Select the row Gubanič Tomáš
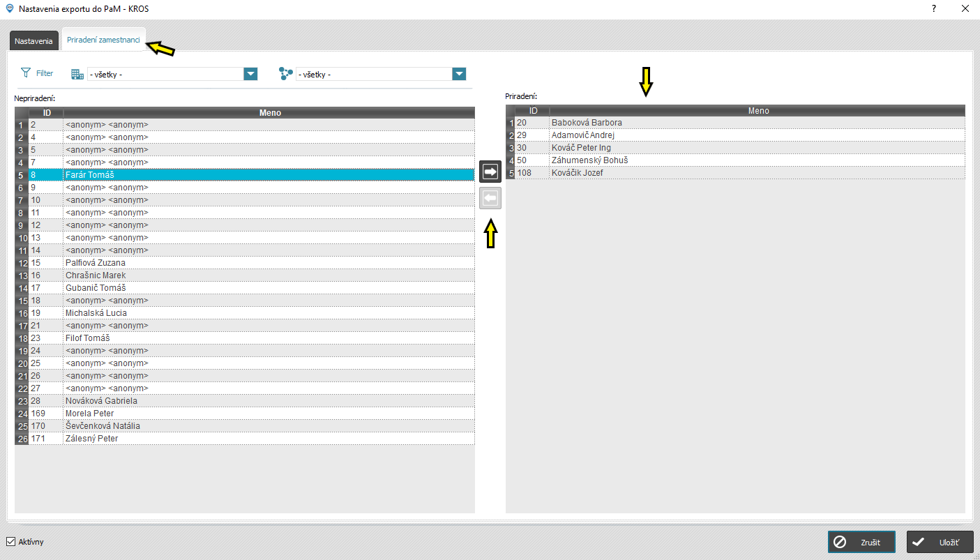Viewport: 980px width, 560px height. 245,288
